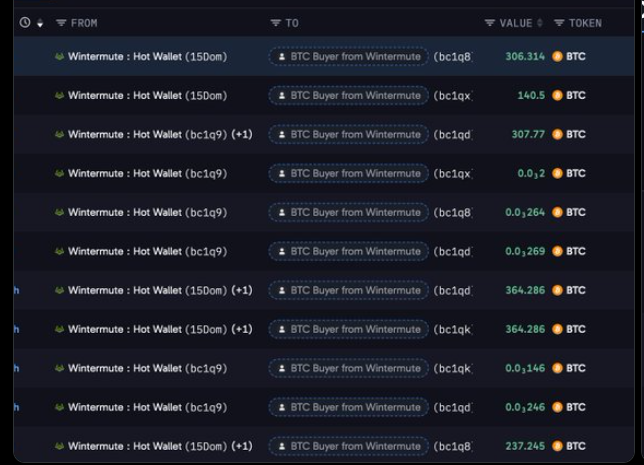Open Wintermute Hot Wallet (bc1q9) sender in 0.0₃269 row
Image resolution: width=644 pixels, height=465 pixels.
click(x=147, y=251)
